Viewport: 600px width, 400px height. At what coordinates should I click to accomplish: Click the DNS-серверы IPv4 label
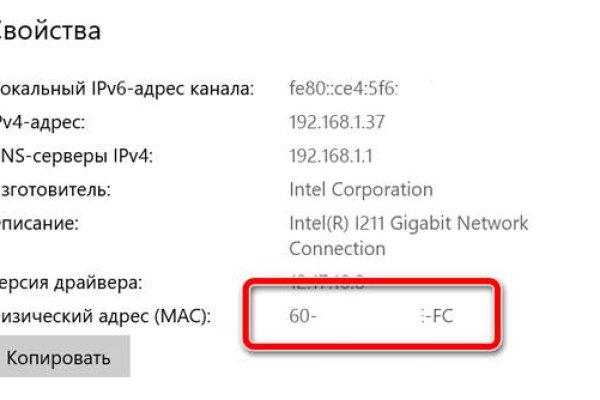(x=78, y=155)
